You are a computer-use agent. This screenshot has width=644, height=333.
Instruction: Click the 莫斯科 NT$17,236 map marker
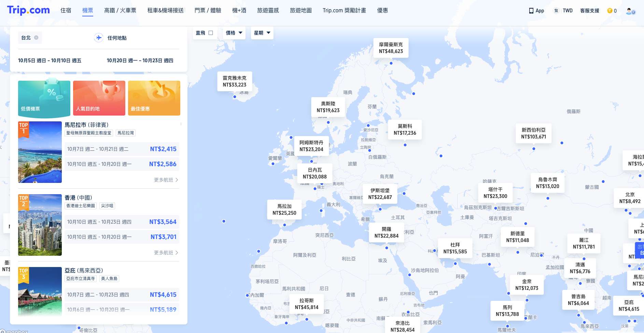pyautogui.click(x=405, y=130)
